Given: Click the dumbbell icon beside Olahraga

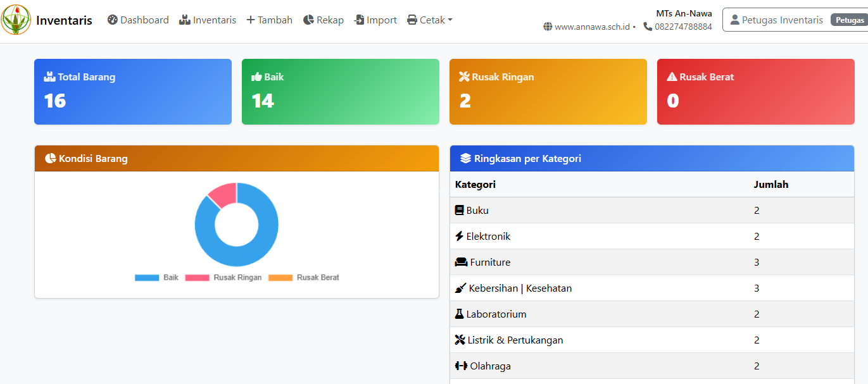Looking at the screenshot, I should (461, 366).
